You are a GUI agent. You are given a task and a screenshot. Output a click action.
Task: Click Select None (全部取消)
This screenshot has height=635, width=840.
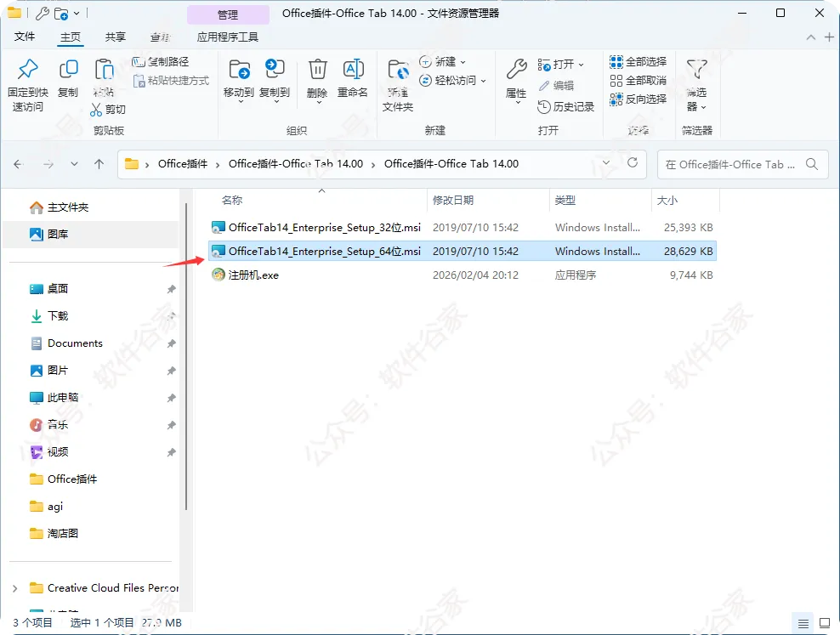[x=638, y=80]
